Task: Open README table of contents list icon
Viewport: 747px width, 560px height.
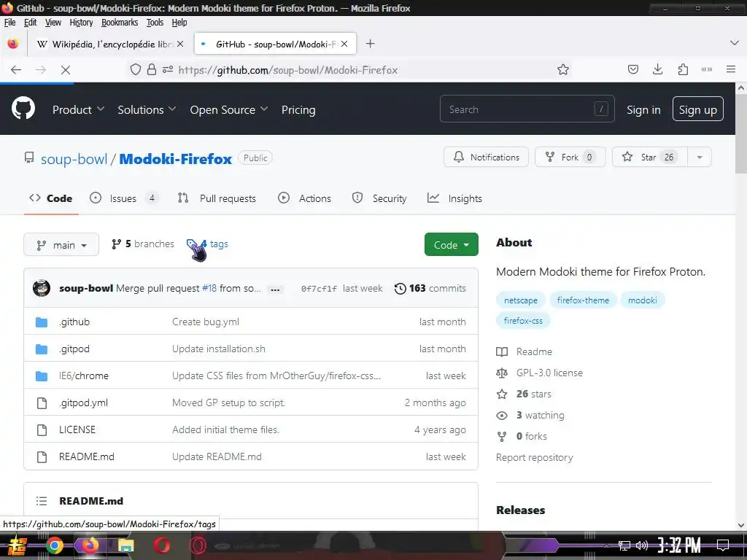Action: (x=42, y=501)
